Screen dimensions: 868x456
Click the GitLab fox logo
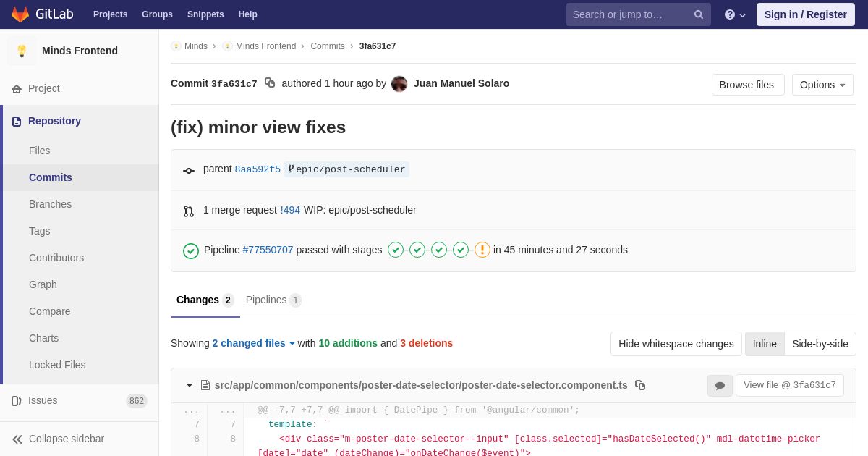click(x=20, y=14)
